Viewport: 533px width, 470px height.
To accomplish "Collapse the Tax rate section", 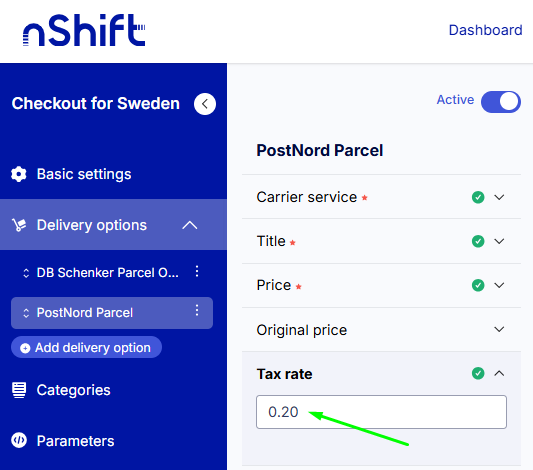I will [x=499, y=374].
